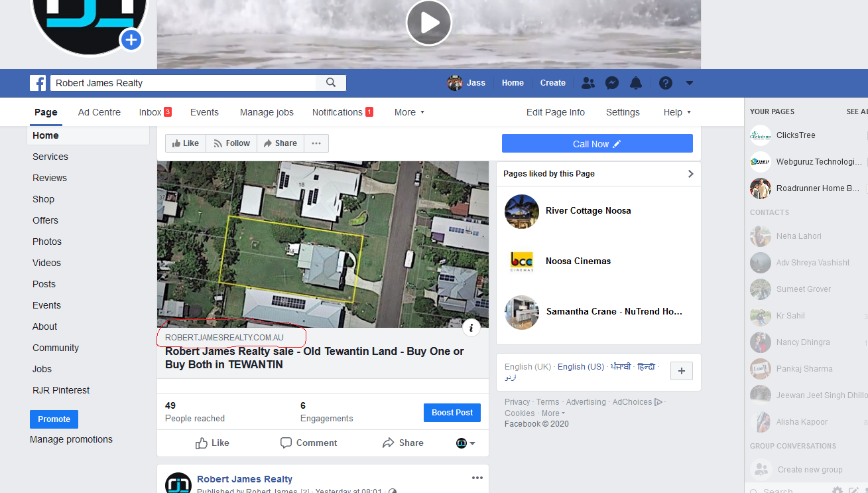The height and width of the screenshot is (493, 868).
Task: Open the Messenger icon
Action: pos(612,83)
